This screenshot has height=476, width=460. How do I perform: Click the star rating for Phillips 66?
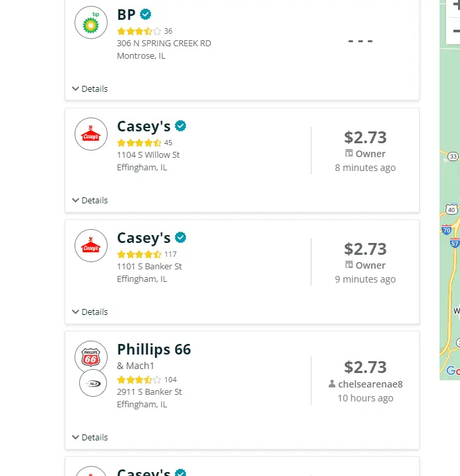(139, 380)
